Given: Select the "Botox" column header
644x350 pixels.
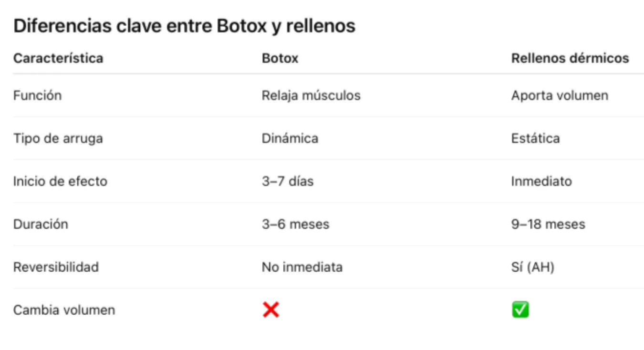Looking at the screenshot, I should [x=280, y=58].
